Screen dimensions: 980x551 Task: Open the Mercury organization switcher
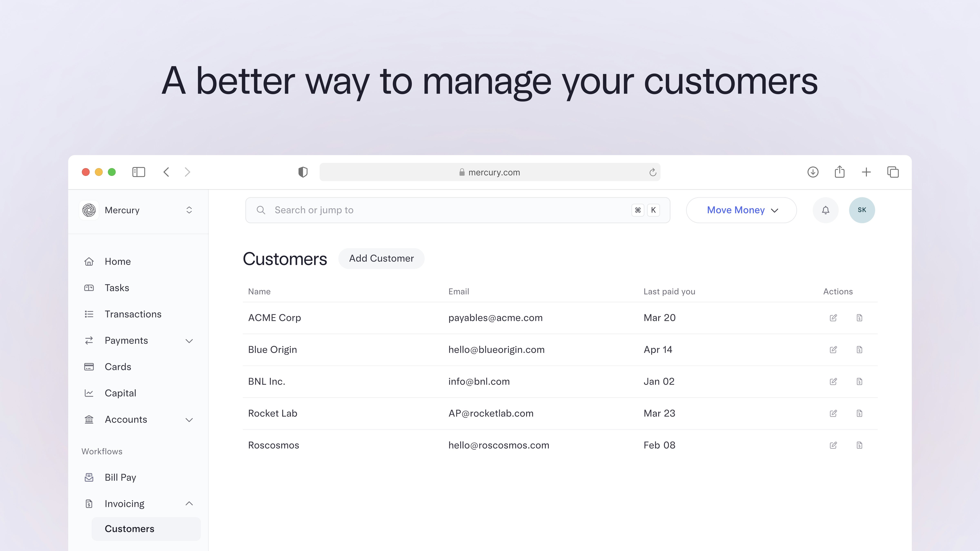(138, 210)
